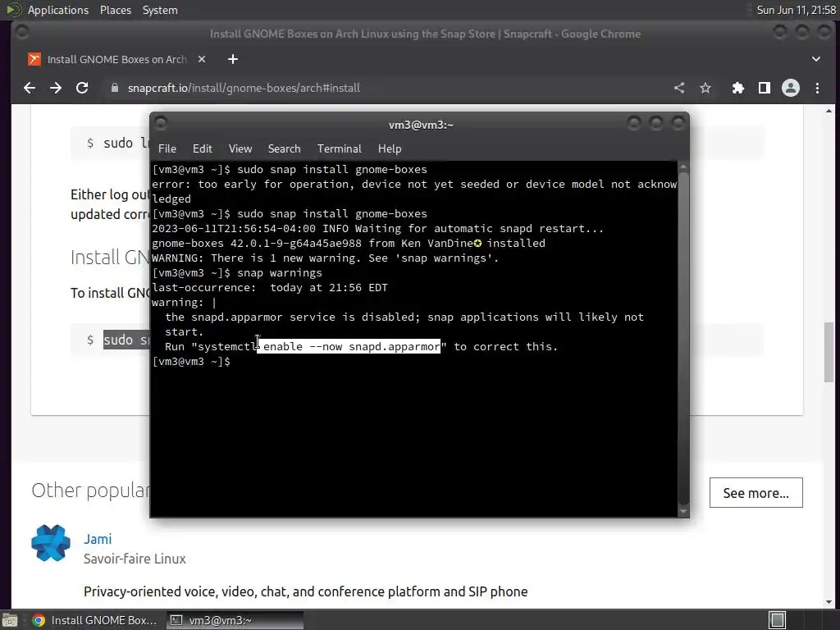Open the Terminal menu
The height and width of the screenshot is (630, 840).
pos(339,148)
